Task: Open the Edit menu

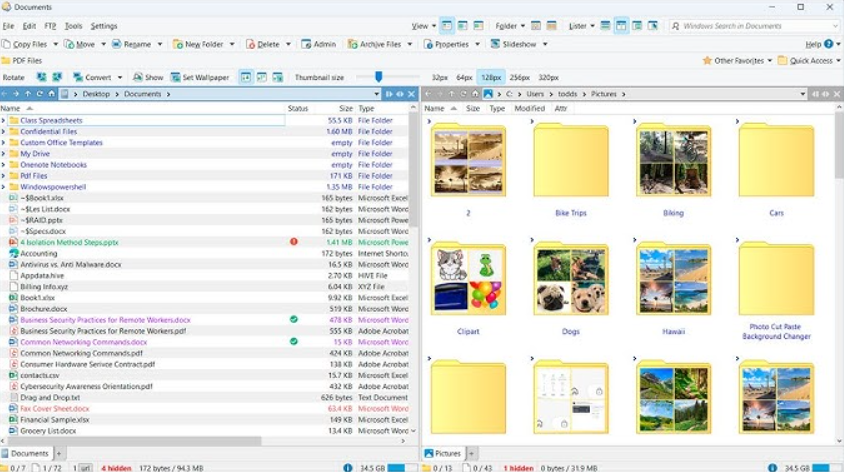Action: tap(29, 26)
